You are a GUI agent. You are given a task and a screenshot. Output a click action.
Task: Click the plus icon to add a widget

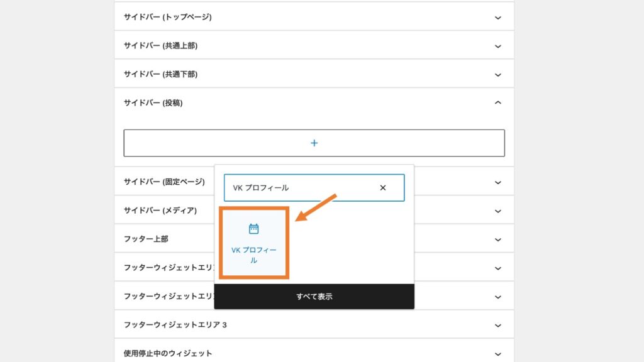click(314, 143)
